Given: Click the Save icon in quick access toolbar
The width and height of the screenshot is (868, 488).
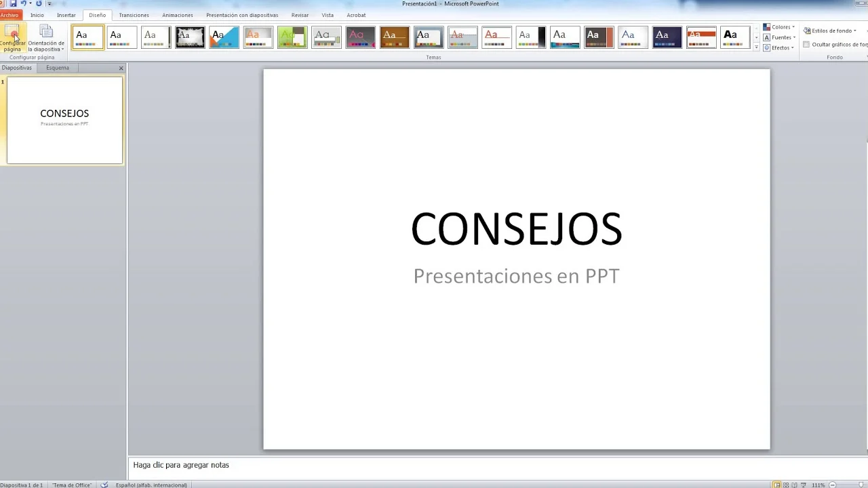Looking at the screenshot, I should click(x=13, y=4).
